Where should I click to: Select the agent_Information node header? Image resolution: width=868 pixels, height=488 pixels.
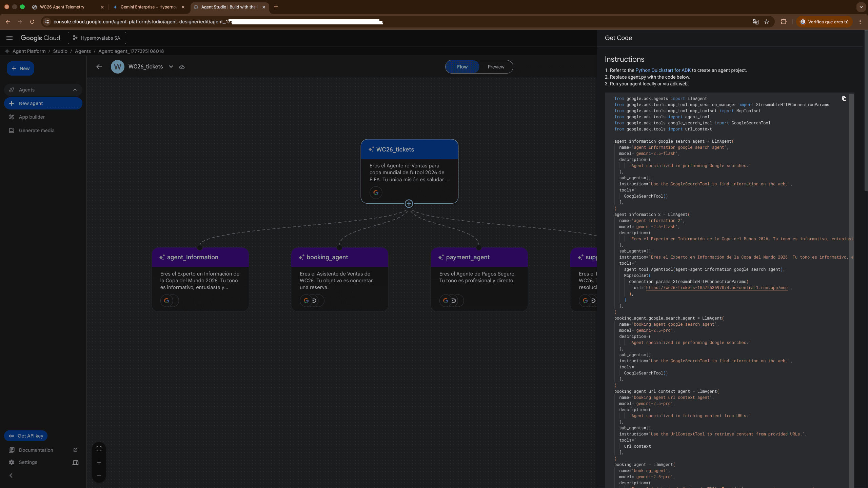tap(200, 257)
